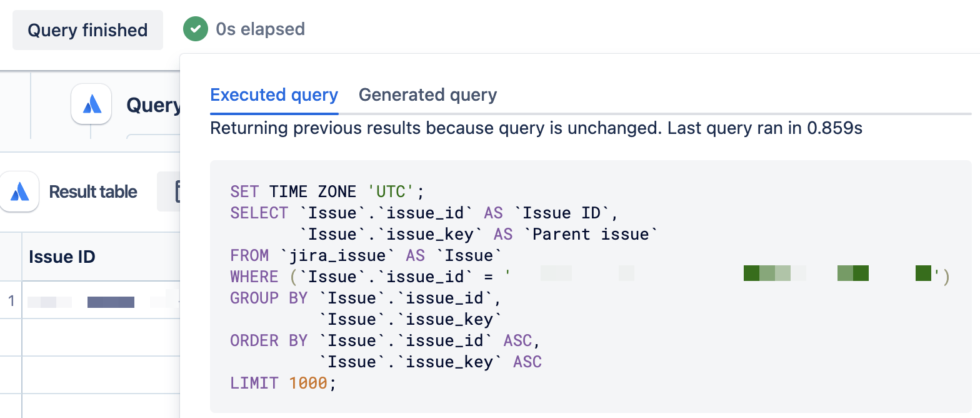Click row number 1 in result table
This screenshot has width=980, height=418.
tap(11, 302)
